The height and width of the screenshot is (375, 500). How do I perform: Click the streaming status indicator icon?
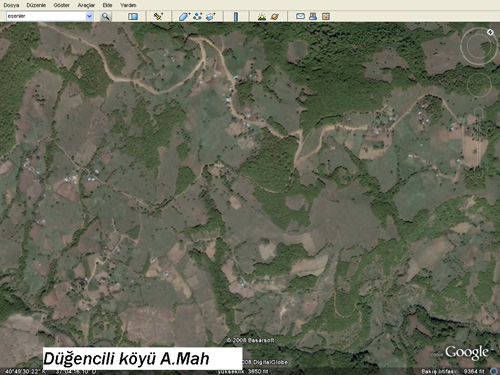point(494,371)
